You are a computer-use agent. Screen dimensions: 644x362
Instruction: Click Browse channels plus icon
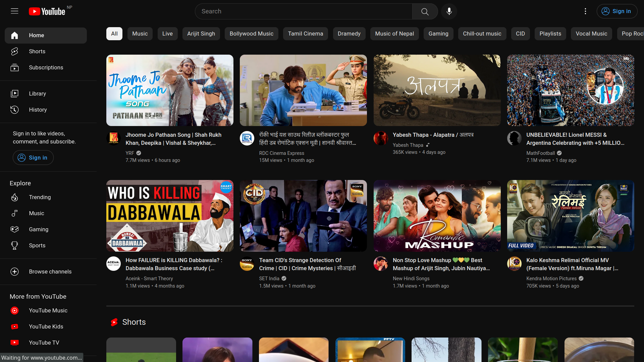pyautogui.click(x=14, y=271)
